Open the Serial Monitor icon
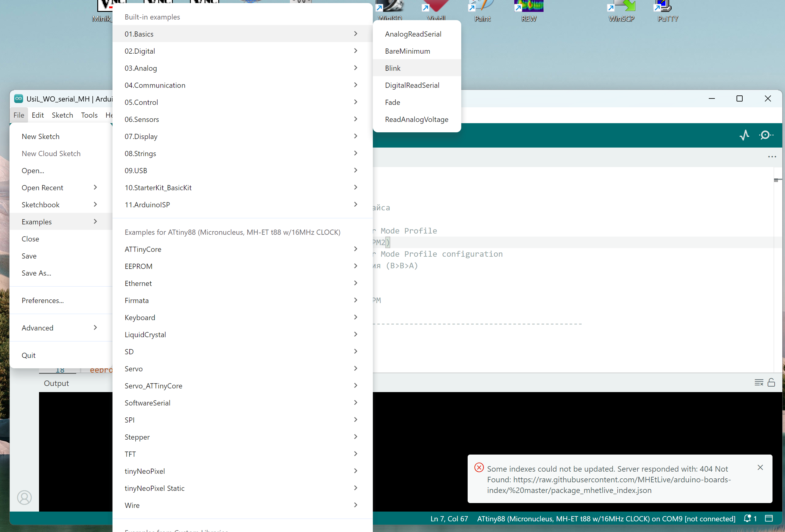The image size is (785, 532). [766, 135]
